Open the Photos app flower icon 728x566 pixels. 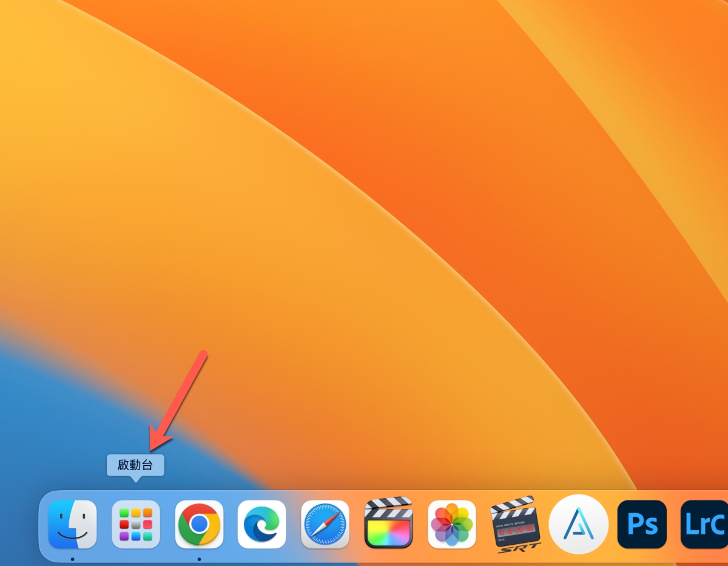pyautogui.click(x=452, y=524)
